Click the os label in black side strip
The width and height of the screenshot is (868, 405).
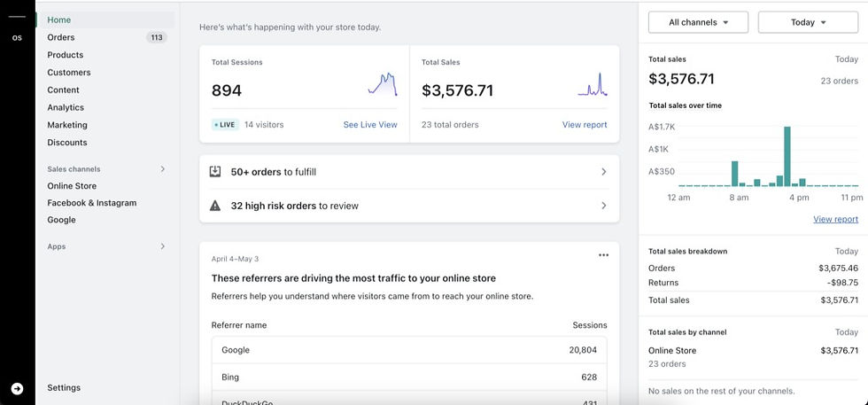point(17,38)
